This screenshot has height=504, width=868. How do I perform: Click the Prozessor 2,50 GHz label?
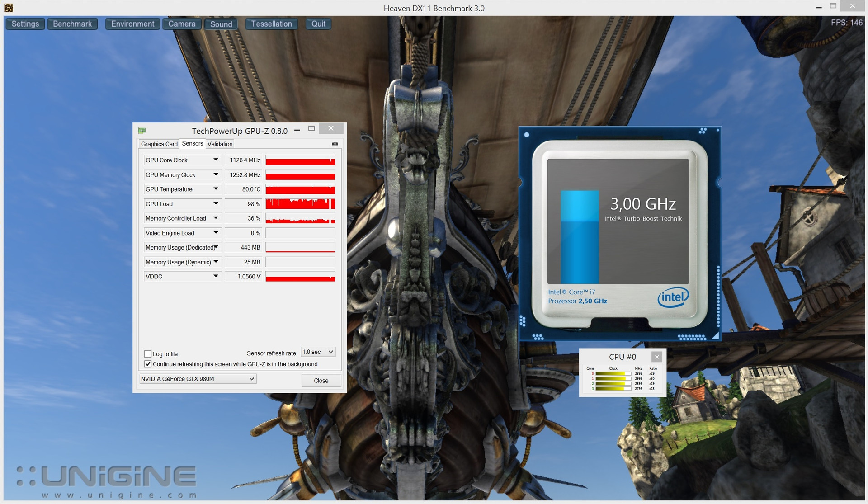577,301
